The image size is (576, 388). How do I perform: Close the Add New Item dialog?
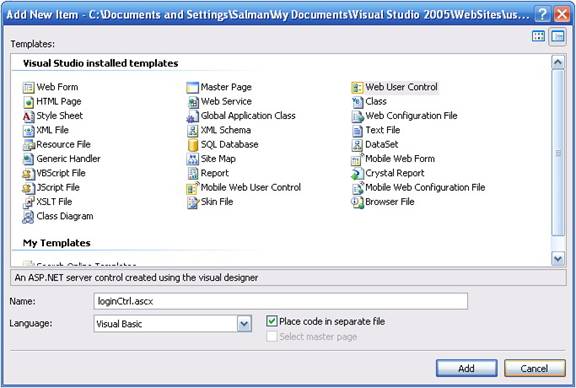tap(562, 15)
